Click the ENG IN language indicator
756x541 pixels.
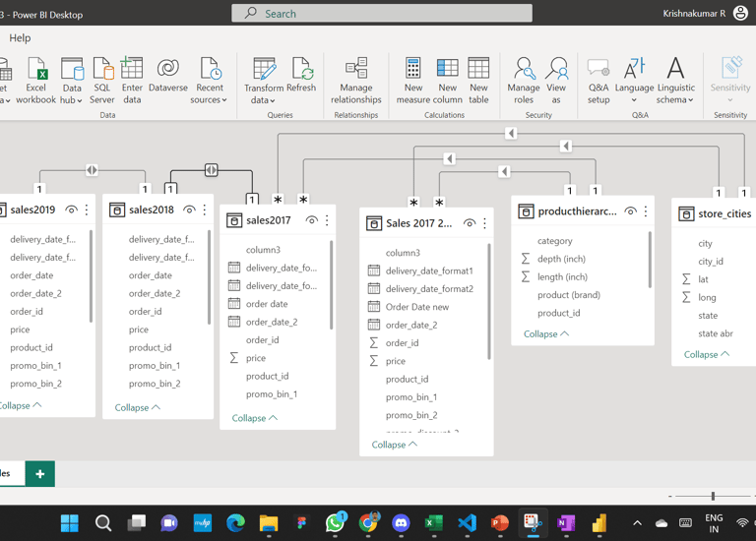(x=714, y=523)
